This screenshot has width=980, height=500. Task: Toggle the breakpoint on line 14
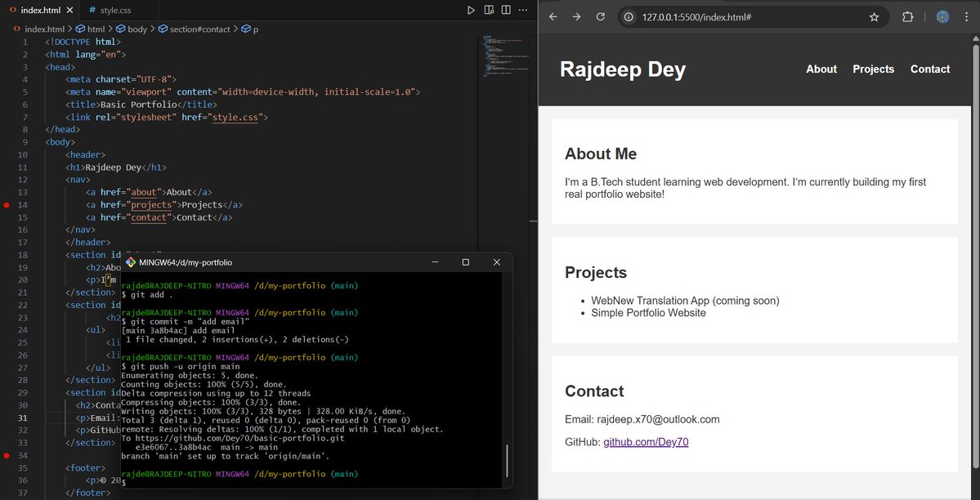point(7,205)
